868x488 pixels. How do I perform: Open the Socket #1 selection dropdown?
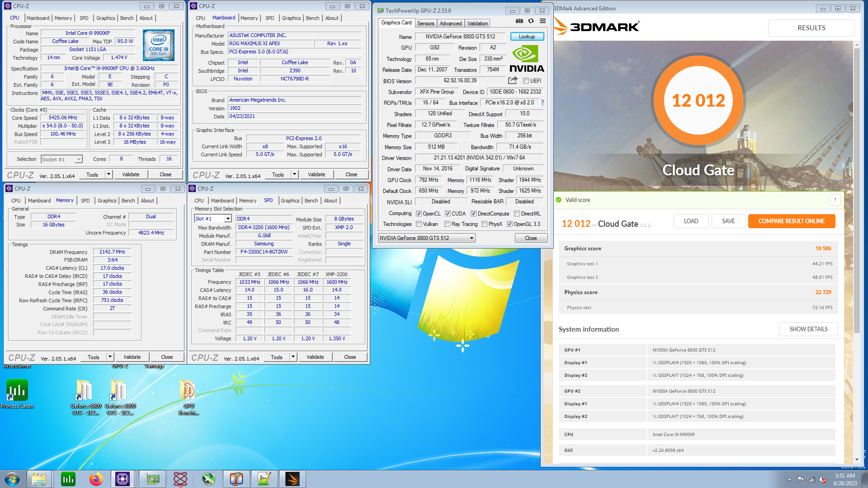coord(61,160)
